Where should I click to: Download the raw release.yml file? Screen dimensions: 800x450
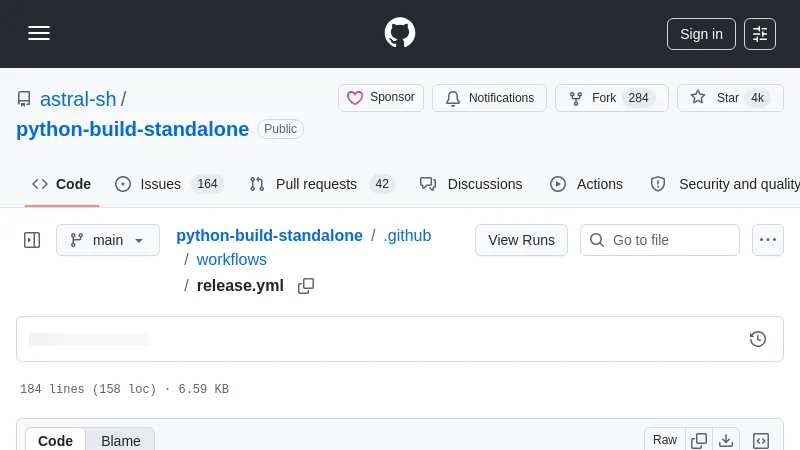tap(726, 440)
